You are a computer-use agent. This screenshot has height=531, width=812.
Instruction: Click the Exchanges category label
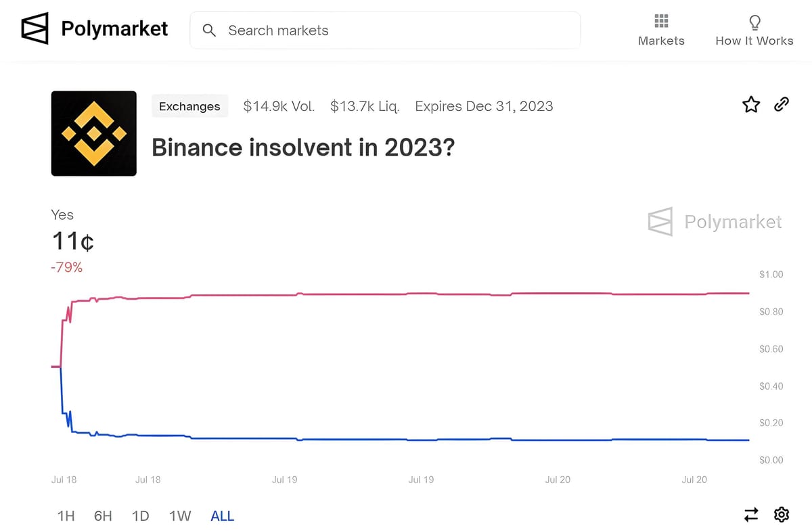pyautogui.click(x=189, y=106)
